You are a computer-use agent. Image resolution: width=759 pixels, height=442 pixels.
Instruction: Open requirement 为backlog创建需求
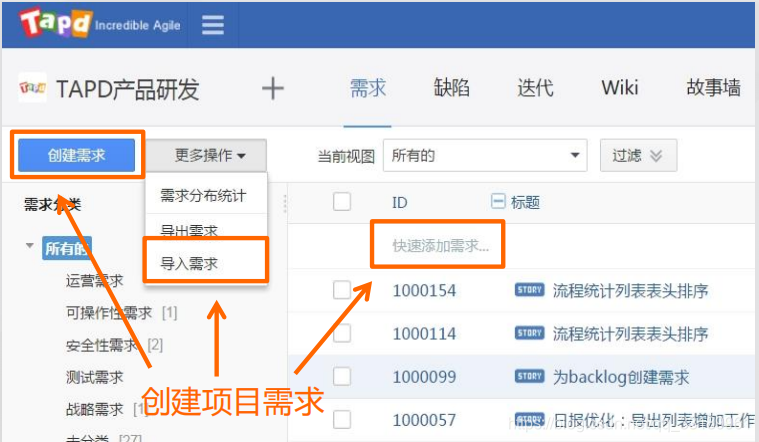point(621,377)
